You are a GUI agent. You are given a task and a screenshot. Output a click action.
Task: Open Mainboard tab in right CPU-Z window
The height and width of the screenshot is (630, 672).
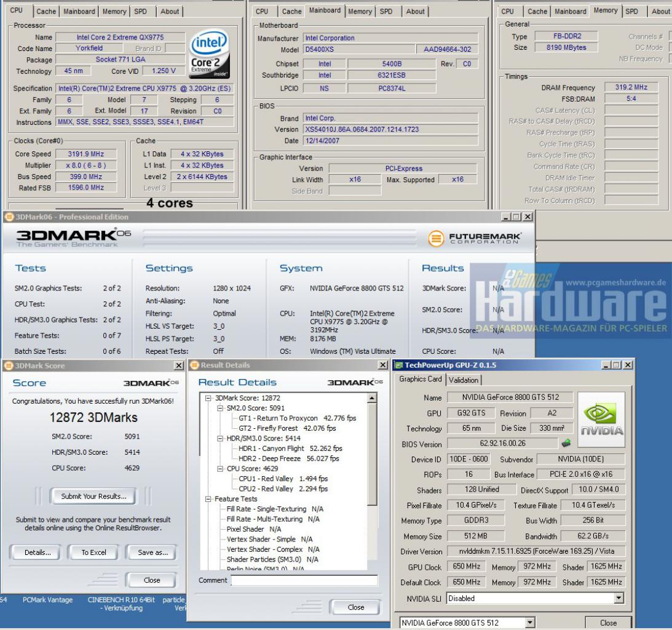(x=570, y=12)
